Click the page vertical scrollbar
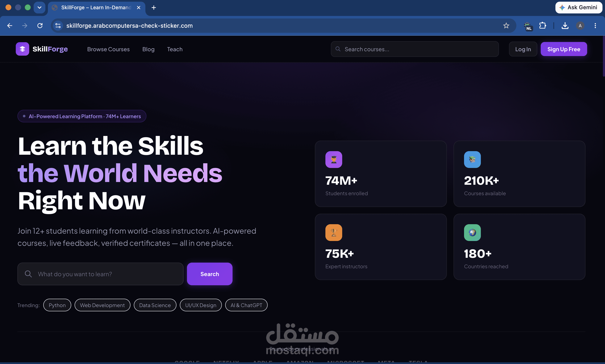 pos(604,56)
